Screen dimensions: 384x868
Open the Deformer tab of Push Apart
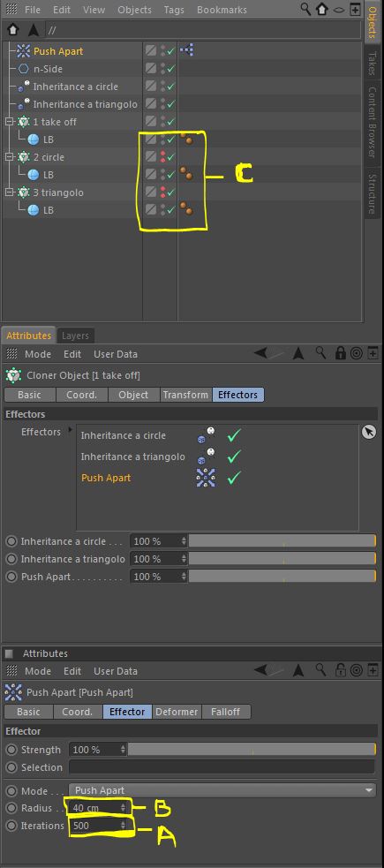[177, 712]
